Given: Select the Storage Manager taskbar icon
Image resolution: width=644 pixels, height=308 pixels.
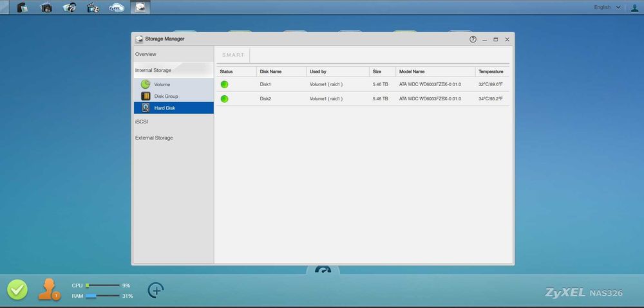Looking at the screenshot, I should point(140,7).
